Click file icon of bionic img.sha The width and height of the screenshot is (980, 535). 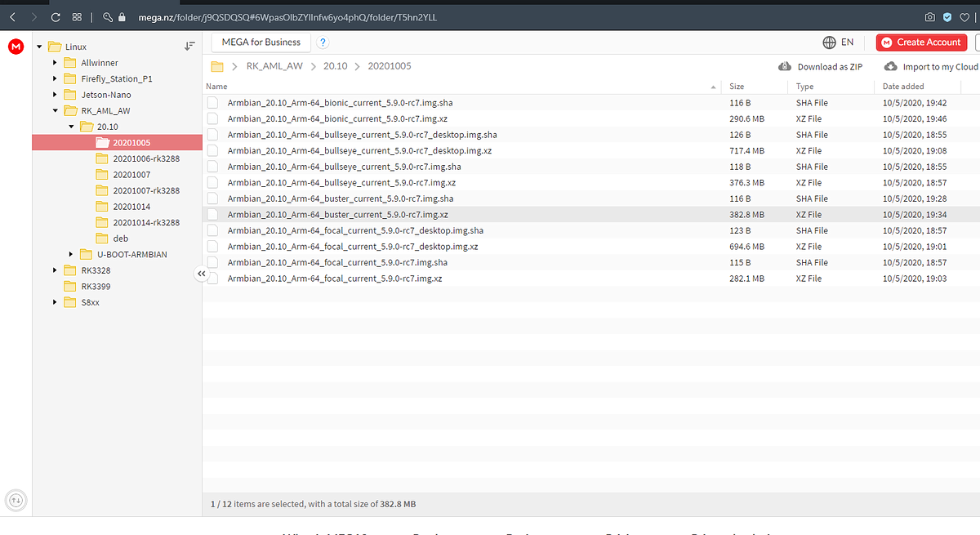212,103
